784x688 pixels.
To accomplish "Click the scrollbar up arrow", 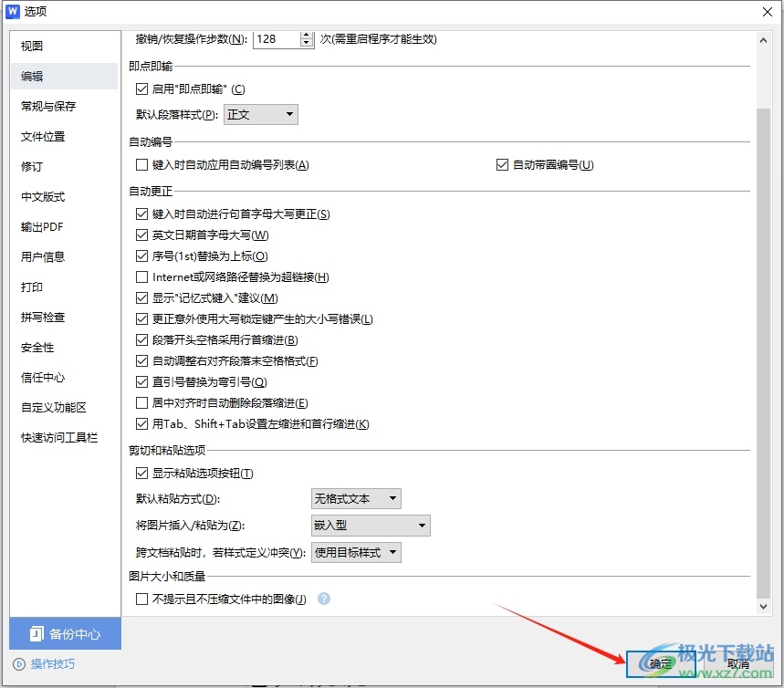I will coord(763,40).
